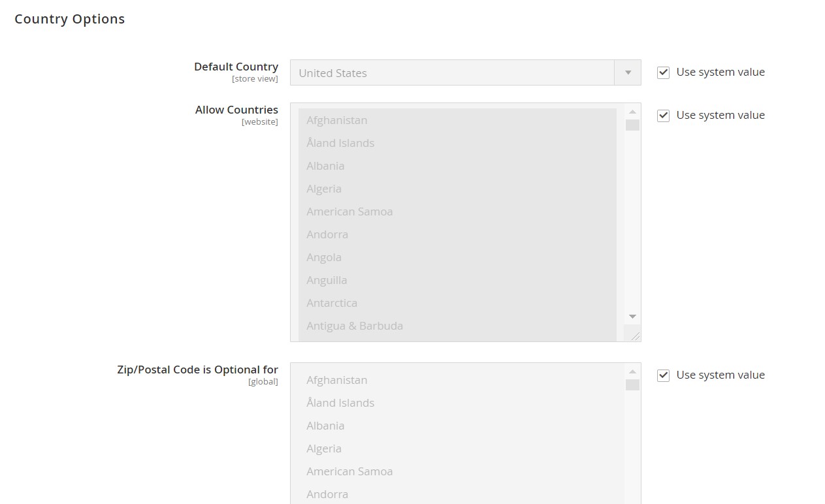Click scroll up arrow in Zip/Postal Code list
This screenshot has height=504, width=825.
632,371
